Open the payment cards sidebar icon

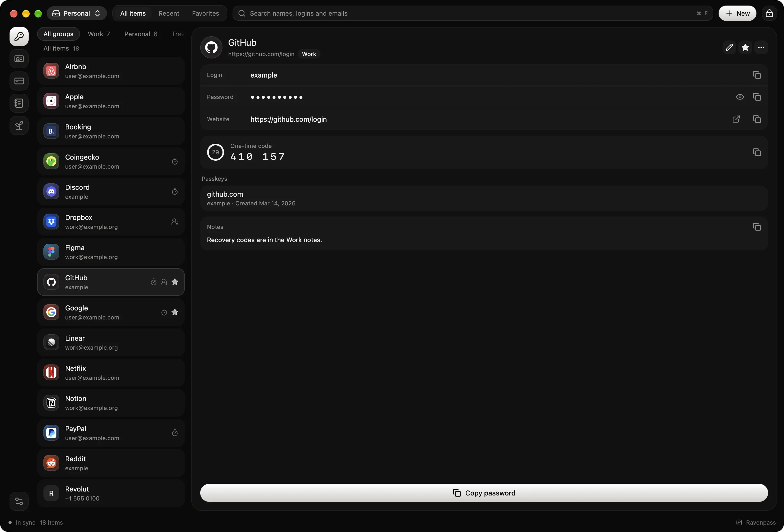19,81
